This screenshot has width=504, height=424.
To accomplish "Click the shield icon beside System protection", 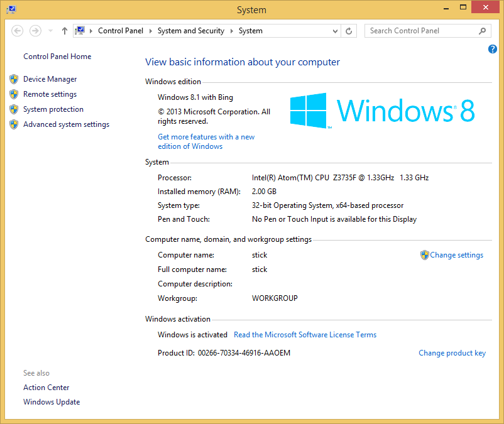I will pos(14,109).
